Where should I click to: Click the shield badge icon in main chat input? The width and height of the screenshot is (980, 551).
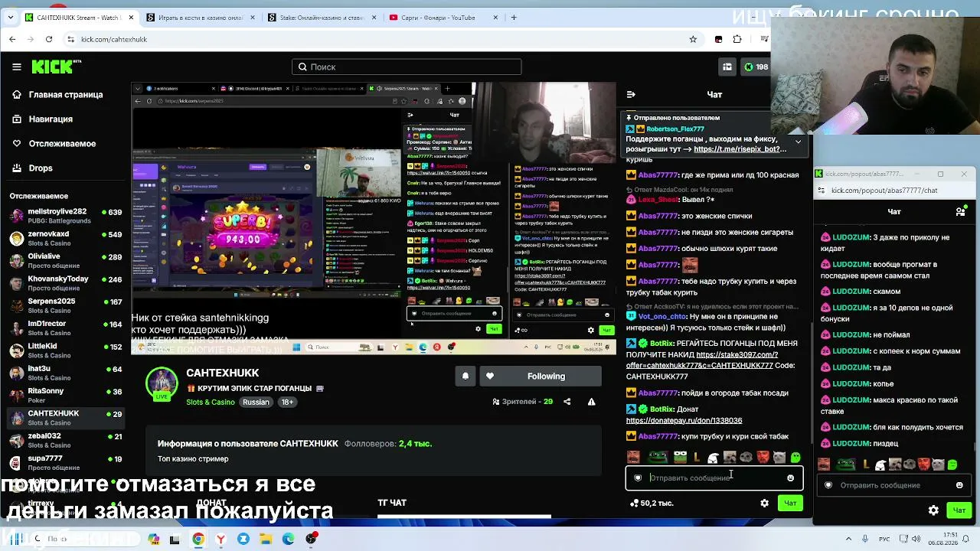pyautogui.click(x=638, y=478)
